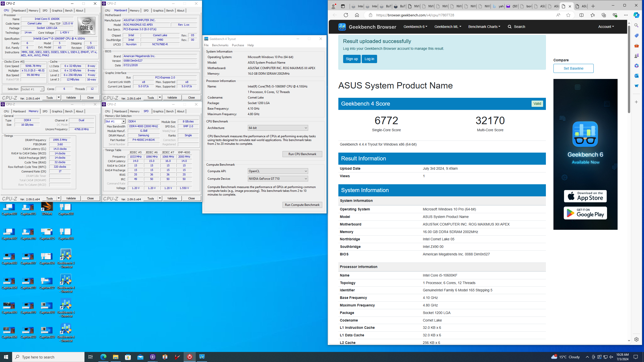644x362 pixels.
Task: Expand Socket #1 selection dropdown in CPU-Z
Action: tap(42, 89)
